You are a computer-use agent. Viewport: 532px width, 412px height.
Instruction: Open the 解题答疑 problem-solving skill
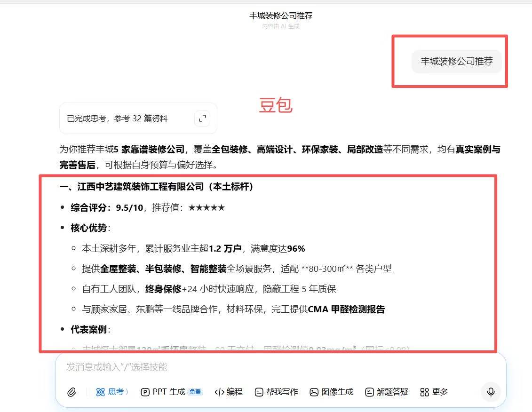(x=387, y=392)
